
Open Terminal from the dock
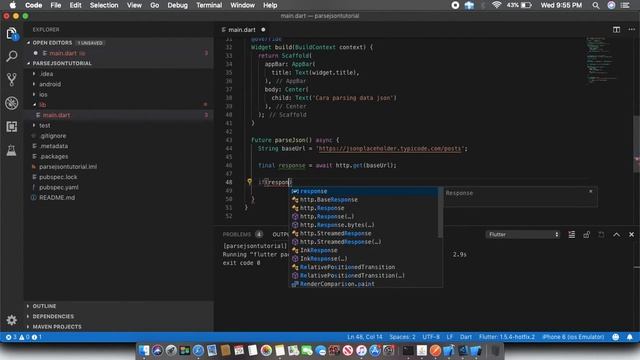tap(408, 351)
